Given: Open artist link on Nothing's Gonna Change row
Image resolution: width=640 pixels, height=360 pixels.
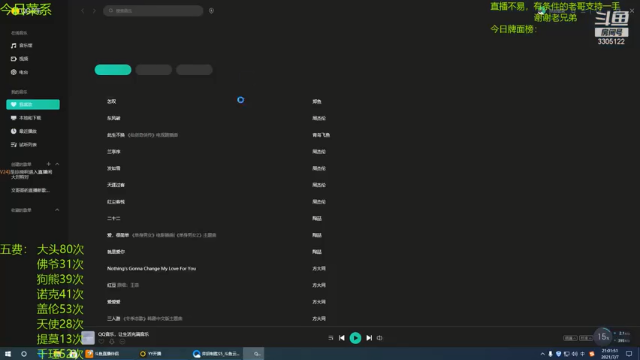Looking at the screenshot, I should pyautogui.click(x=319, y=269).
